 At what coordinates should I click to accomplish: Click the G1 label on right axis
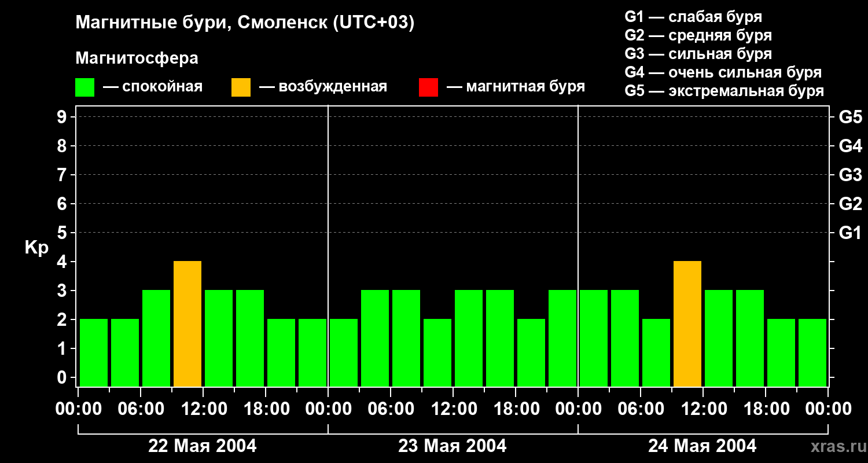(x=850, y=233)
